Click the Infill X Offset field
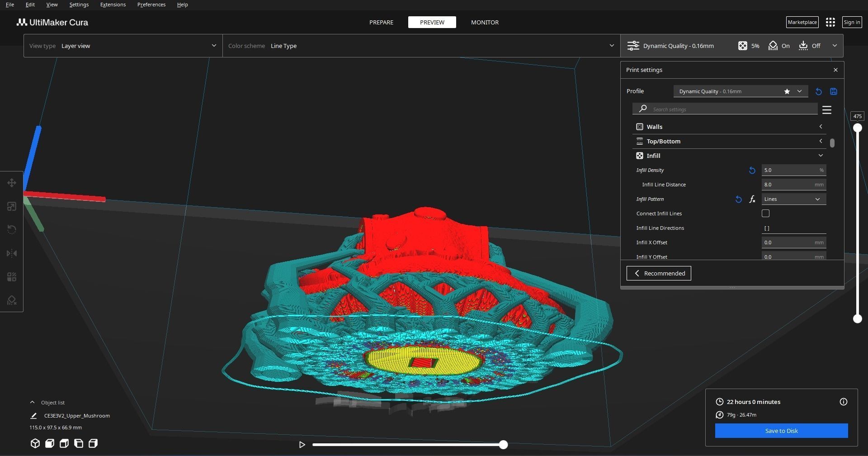The width and height of the screenshot is (868, 456). coord(794,242)
